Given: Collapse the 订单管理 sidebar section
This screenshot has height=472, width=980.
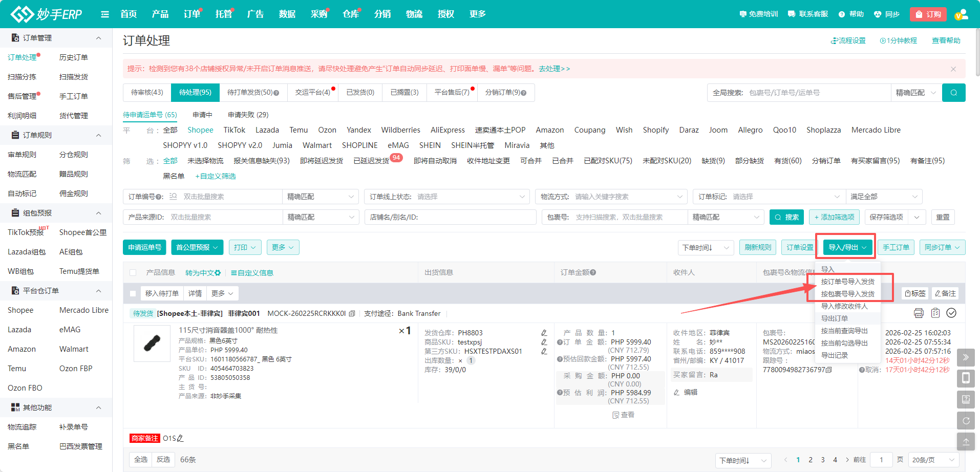Looking at the screenshot, I should (98, 38).
